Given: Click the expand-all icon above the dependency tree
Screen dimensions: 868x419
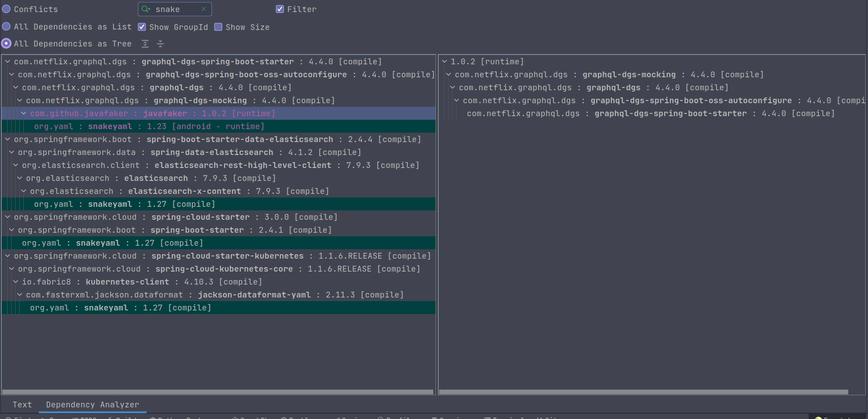Looking at the screenshot, I should [145, 43].
